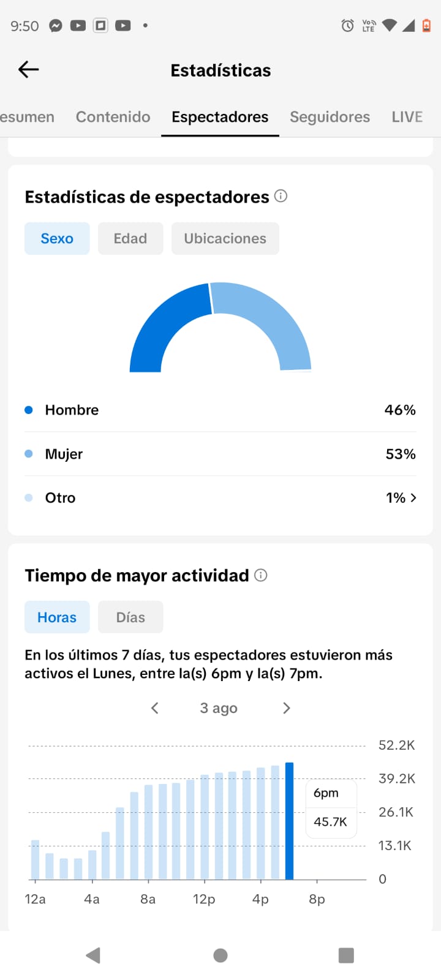Switch to the Seguidores tab
This screenshot has width=441, height=980.
coord(330,117)
